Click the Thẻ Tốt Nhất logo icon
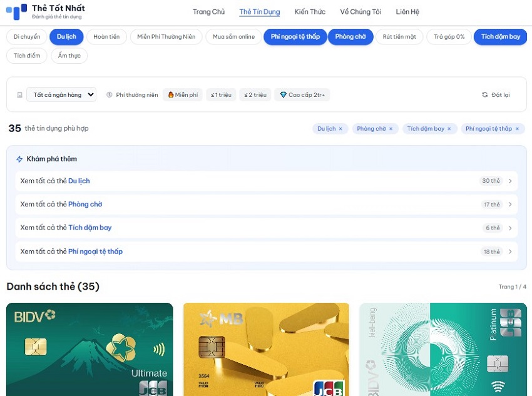Image resolution: width=532 pixels, height=396 pixels. tap(16, 11)
